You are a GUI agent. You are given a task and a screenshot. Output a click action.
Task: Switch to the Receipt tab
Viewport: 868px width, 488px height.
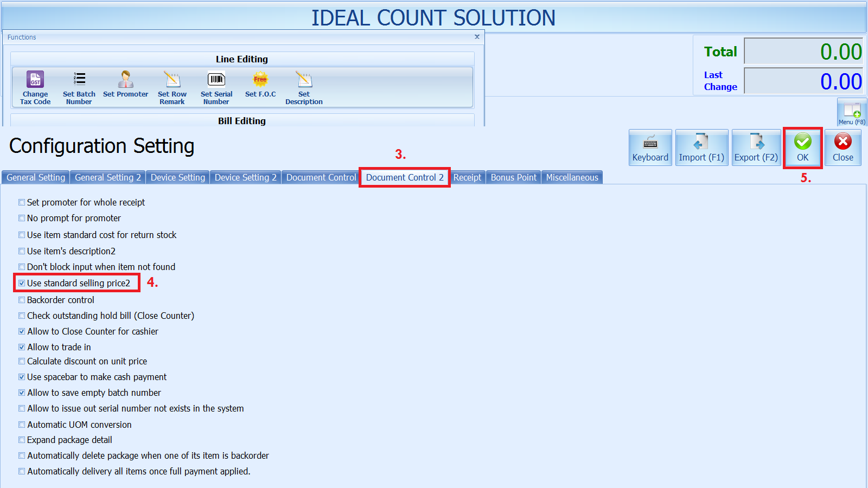pyautogui.click(x=467, y=177)
